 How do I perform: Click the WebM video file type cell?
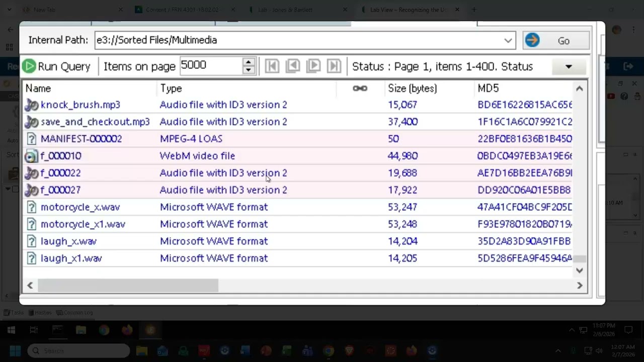pos(197,156)
